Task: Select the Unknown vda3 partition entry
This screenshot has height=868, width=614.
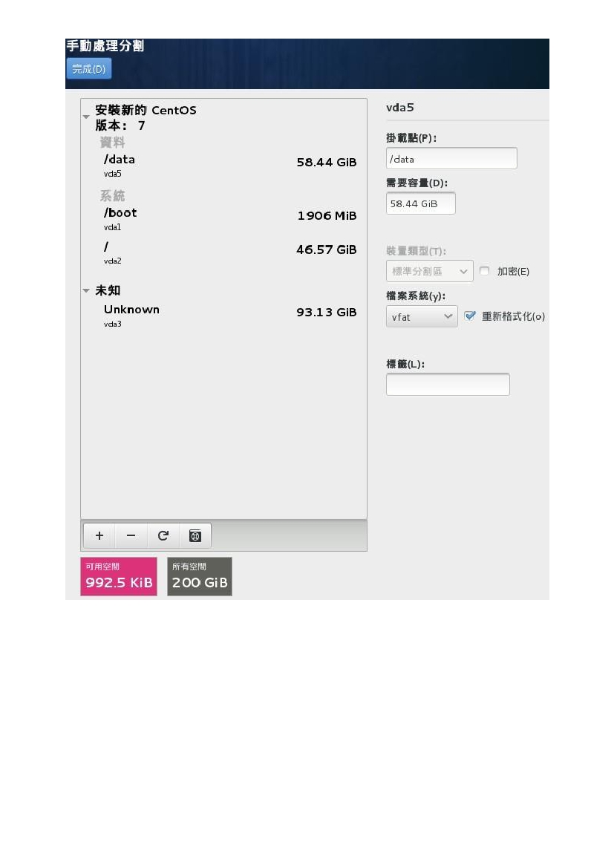Action: pyautogui.click(x=223, y=316)
